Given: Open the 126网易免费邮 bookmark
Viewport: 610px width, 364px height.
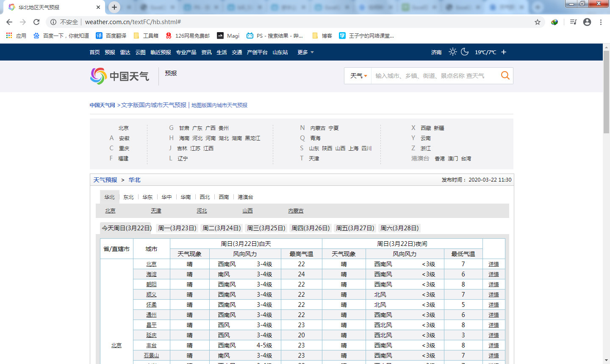Looking at the screenshot, I should tap(188, 36).
